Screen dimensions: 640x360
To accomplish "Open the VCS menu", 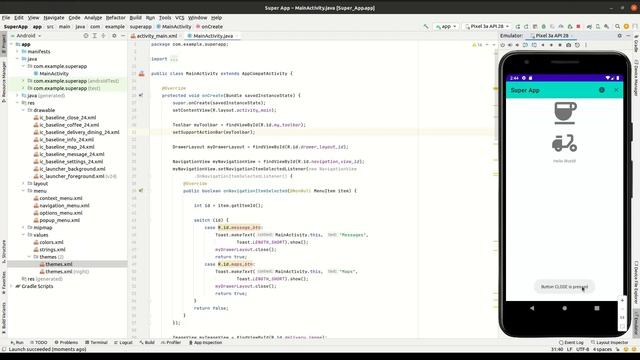I will (180, 18).
